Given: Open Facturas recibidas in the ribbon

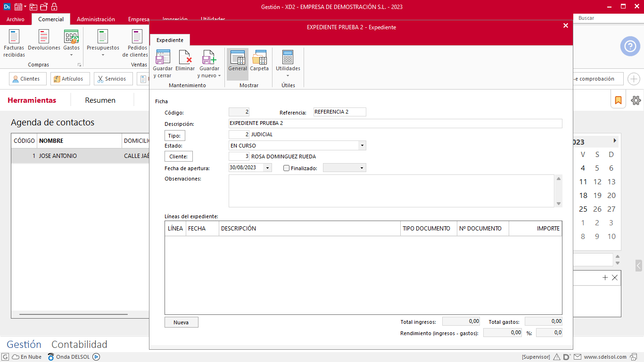Looking at the screenshot, I should [x=14, y=38].
